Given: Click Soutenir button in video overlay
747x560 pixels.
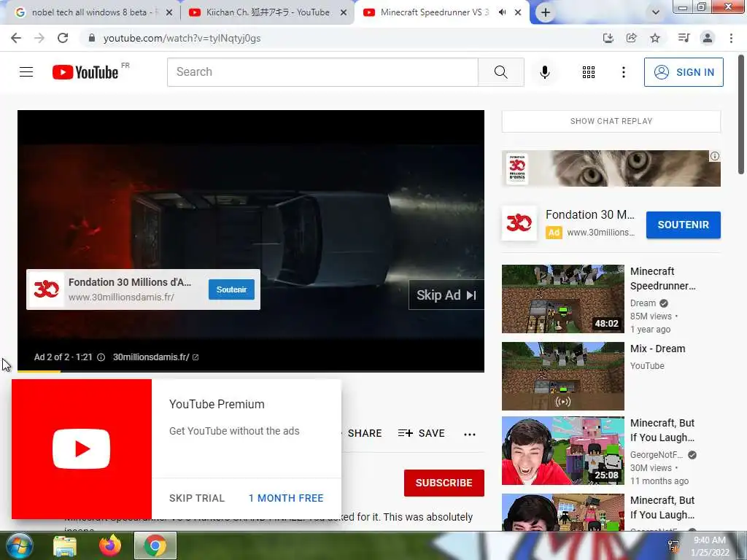Looking at the screenshot, I should pyautogui.click(x=231, y=289).
